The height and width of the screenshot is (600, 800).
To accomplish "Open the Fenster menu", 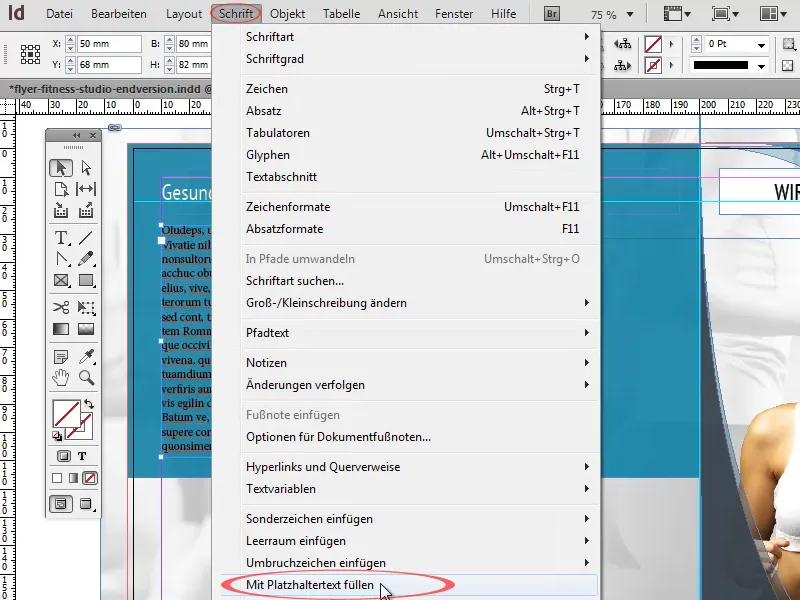I will pyautogui.click(x=454, y=14).
